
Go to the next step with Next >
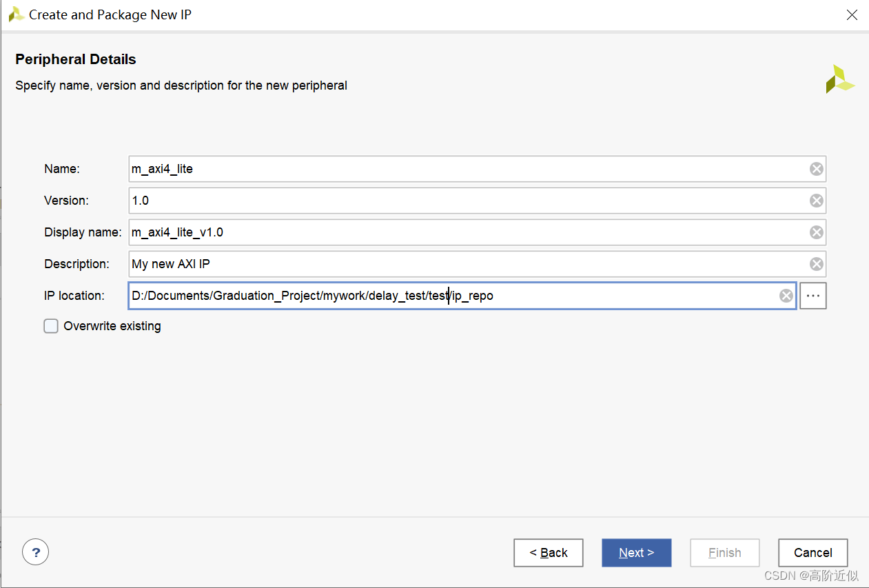coord(636,553)
